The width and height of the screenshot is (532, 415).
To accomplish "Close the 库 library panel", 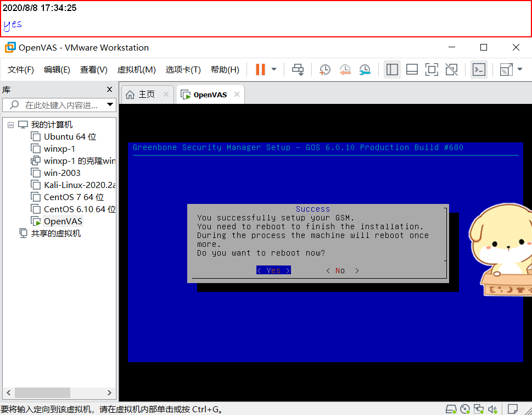I will [109, 89].
